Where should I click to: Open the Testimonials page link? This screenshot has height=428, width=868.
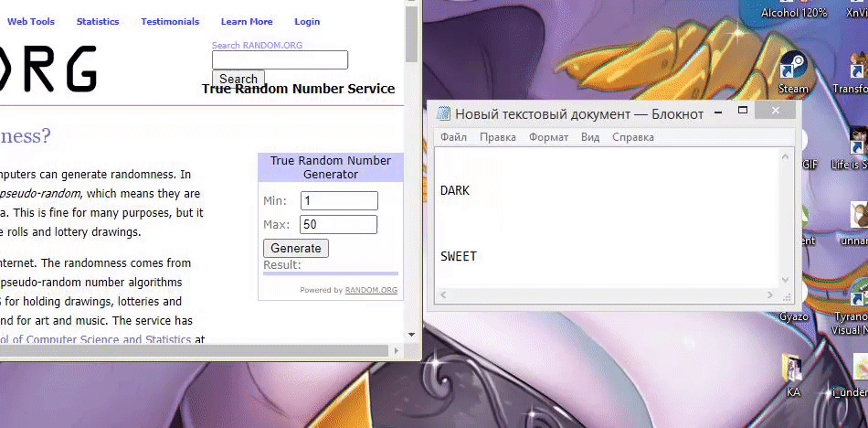point(170,22)
